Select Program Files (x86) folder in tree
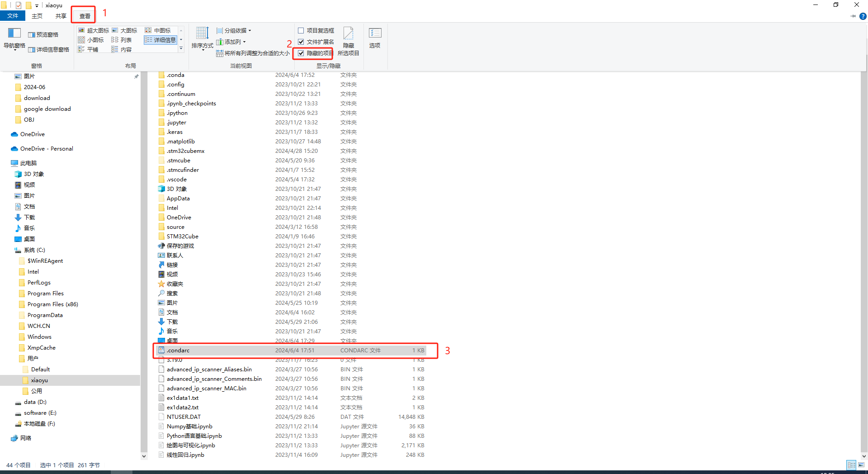The image size is (868, 474). (49, 304)
